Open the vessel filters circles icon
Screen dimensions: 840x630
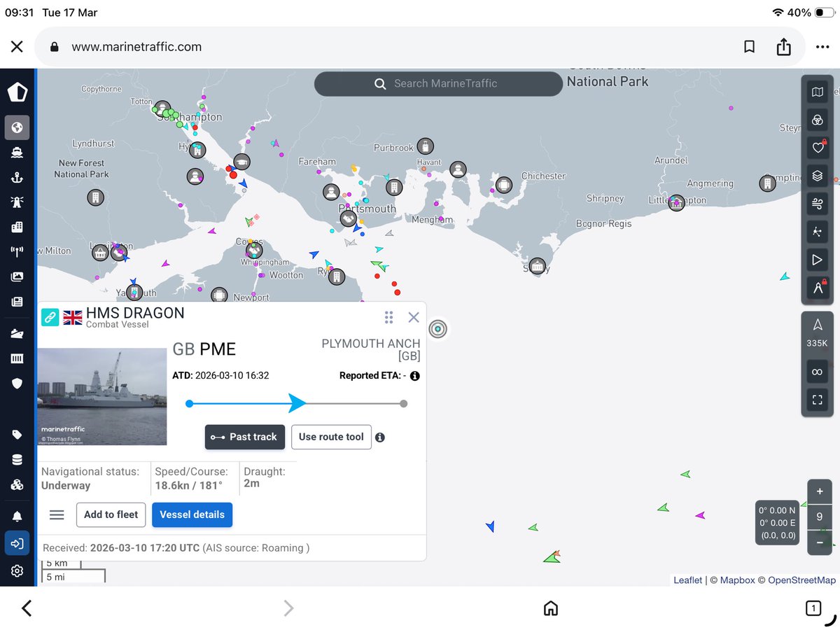pyautogui.click(x=817, y=120)
